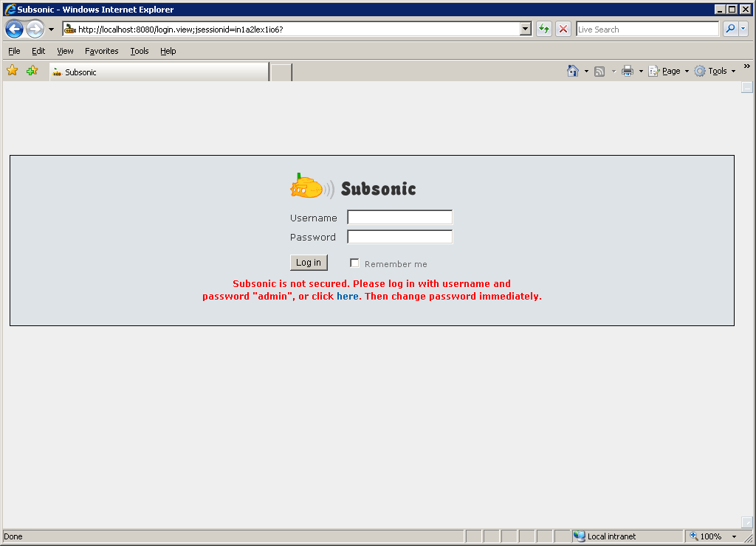
Task: Click the window resize grip icon
Action: coord(749,537)
